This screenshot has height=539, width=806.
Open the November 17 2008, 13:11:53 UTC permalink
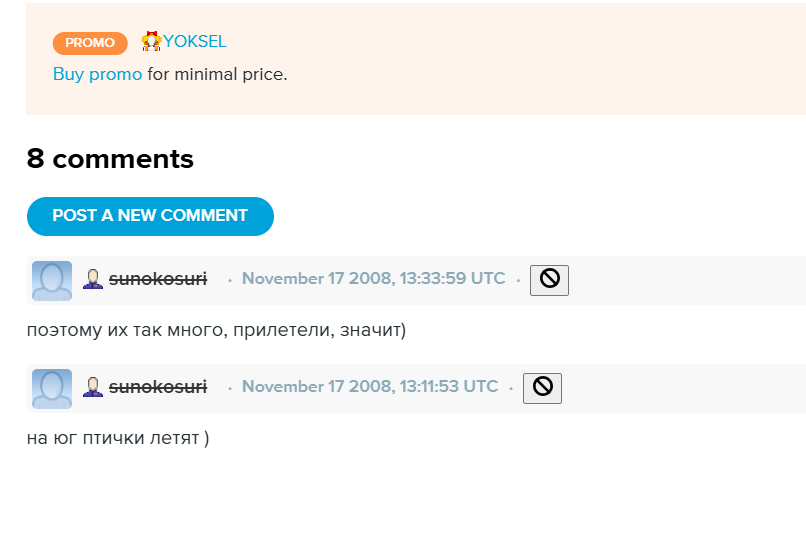[369, 387]
